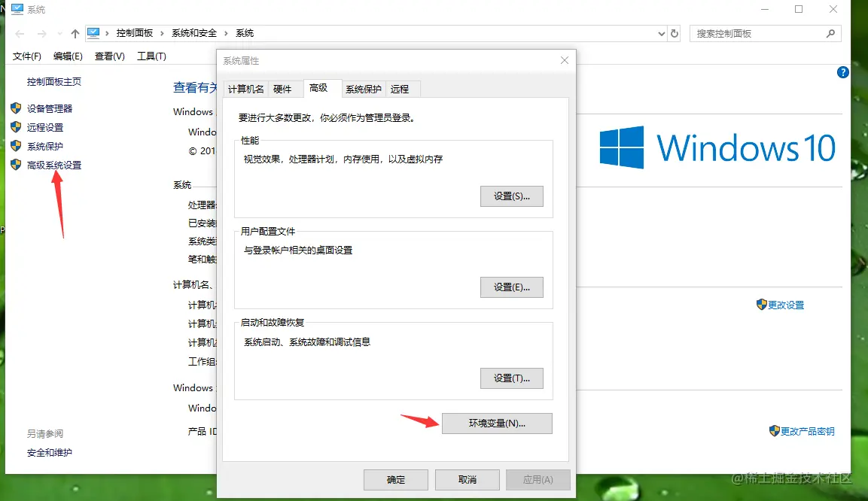
Task: Click 设置(T) button under 启动和故障恢复
Action: (511, 378)
